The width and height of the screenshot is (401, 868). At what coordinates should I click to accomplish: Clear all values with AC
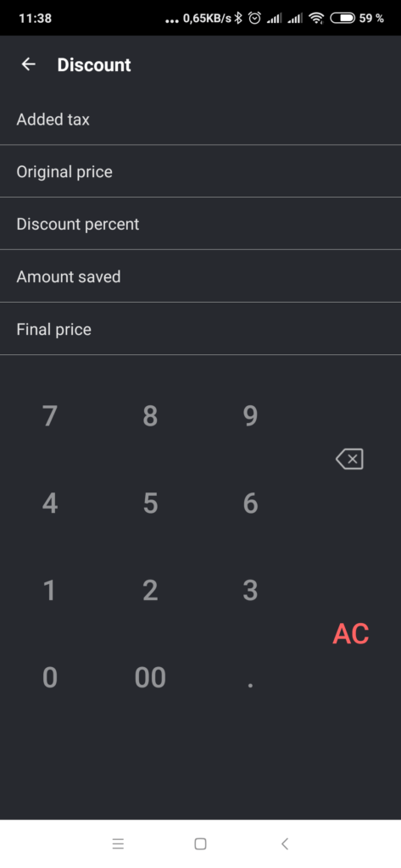[351, 634]
